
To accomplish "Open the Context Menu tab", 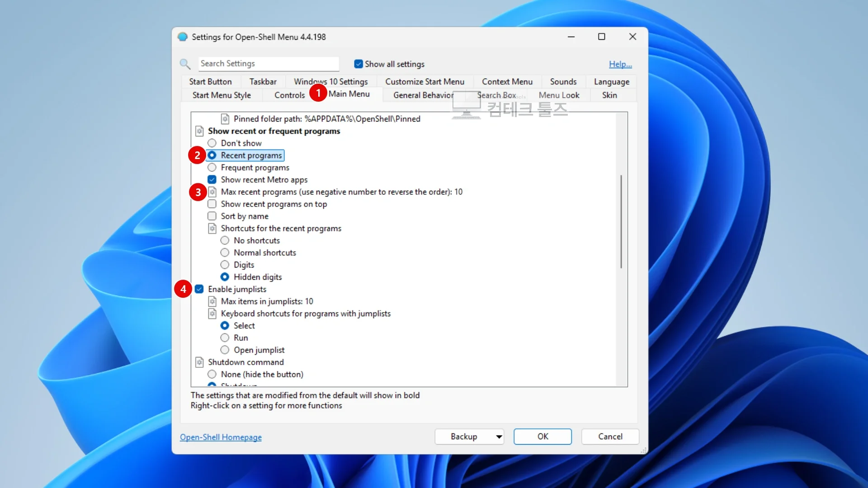I will [x=507, y=82].
